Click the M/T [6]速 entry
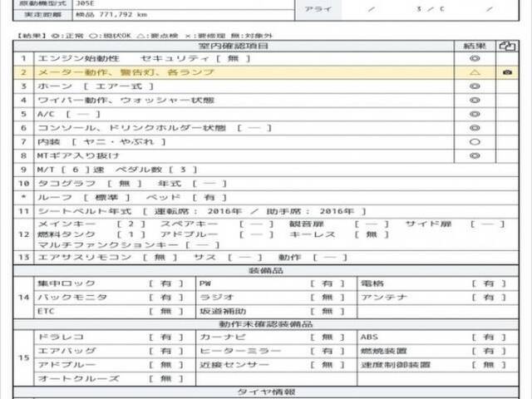Image resolution: width=532 pixels, height=399 pixels. coord(71,170)
